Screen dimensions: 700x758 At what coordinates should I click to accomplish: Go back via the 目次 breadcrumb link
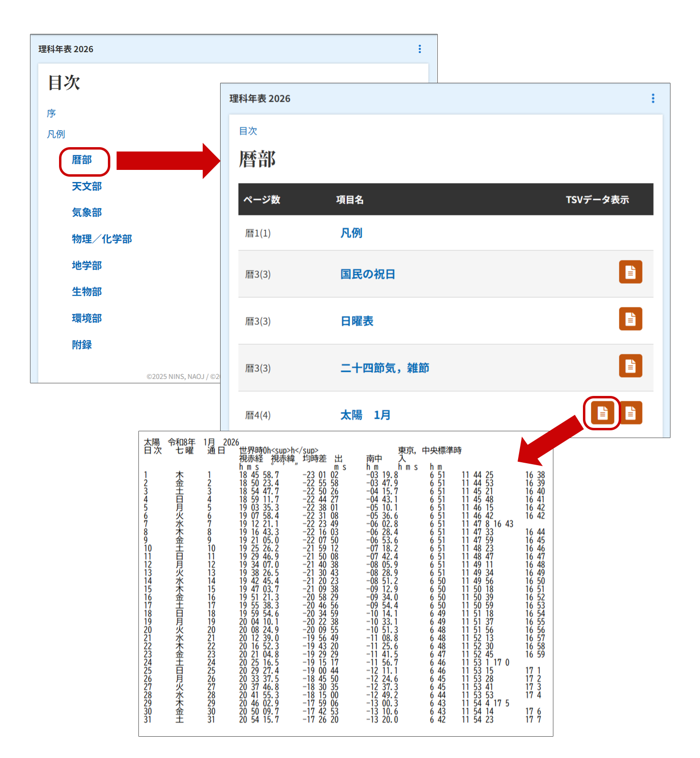tap(248, 131)
